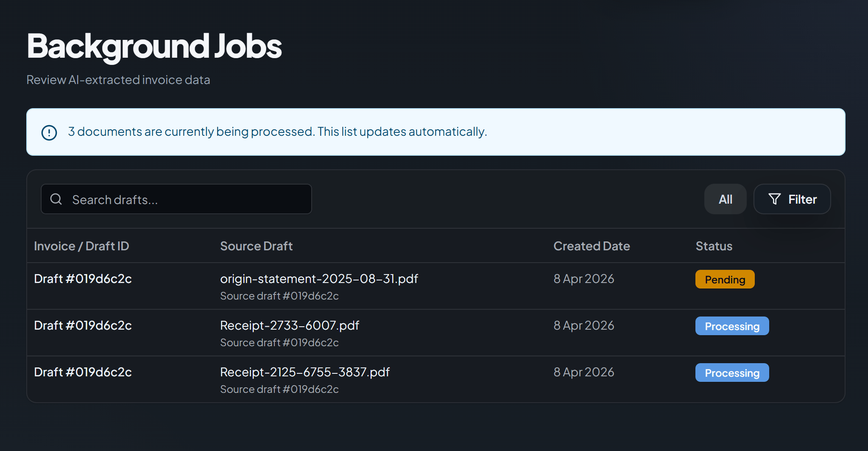Select the Created Date column header
Screen dimensions: 868x451
tap(592, 246)
